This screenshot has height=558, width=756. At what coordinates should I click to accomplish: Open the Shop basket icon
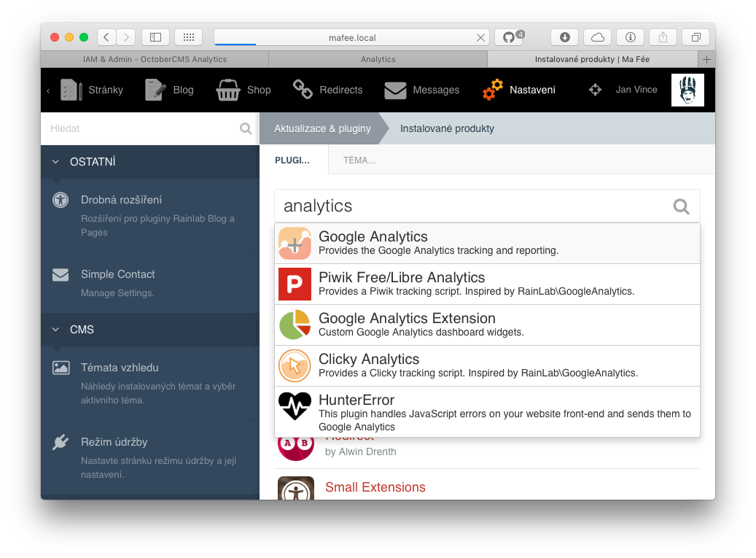(228, 90)
